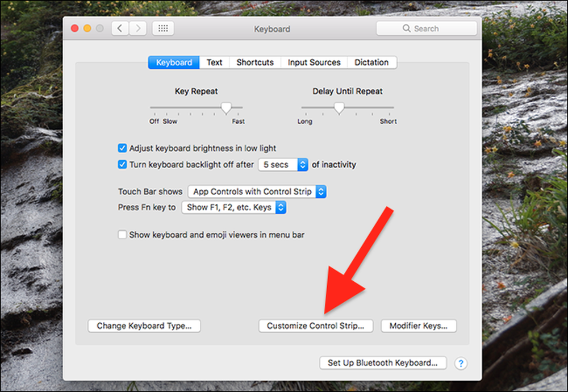Uncheck Turn keyboard backlight off after

123,164
